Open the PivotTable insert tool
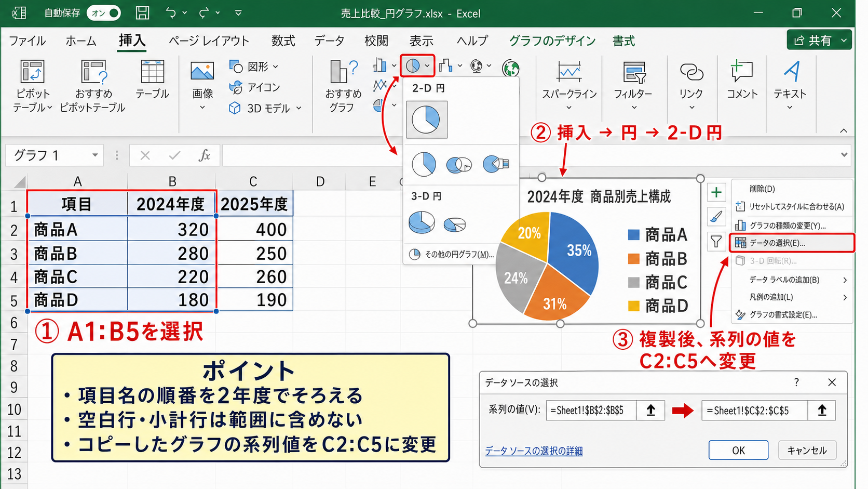Screen dimensions: 868x489 tap(32, 86)
